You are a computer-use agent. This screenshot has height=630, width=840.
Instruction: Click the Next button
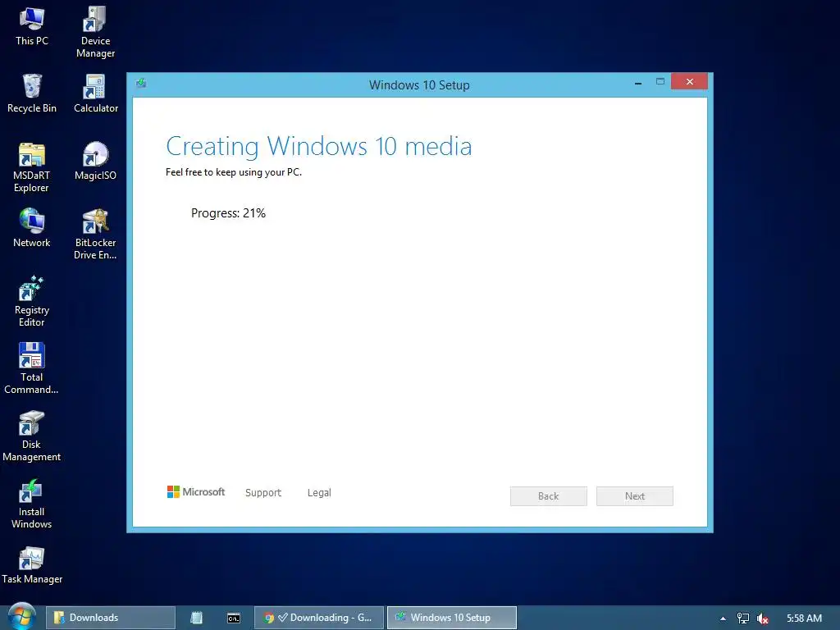pos(635,496)
